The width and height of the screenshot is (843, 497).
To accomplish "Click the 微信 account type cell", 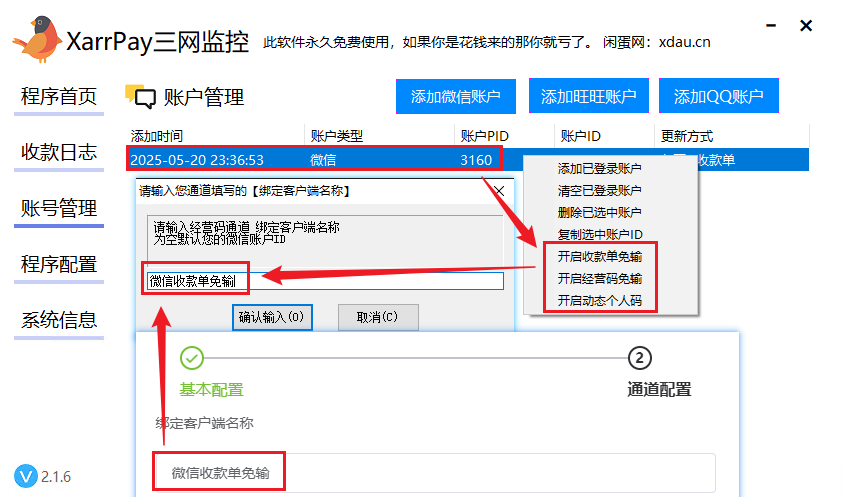I will [x=323, y=160].
